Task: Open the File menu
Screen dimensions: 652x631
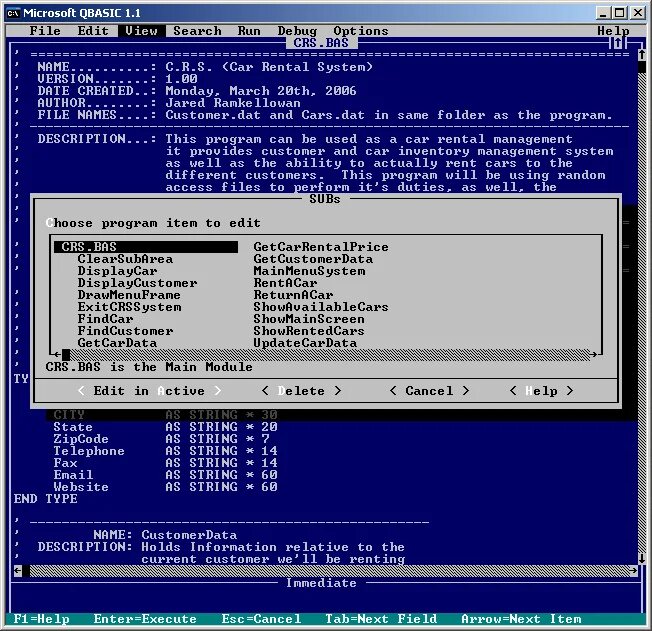Action: point(45,31)
